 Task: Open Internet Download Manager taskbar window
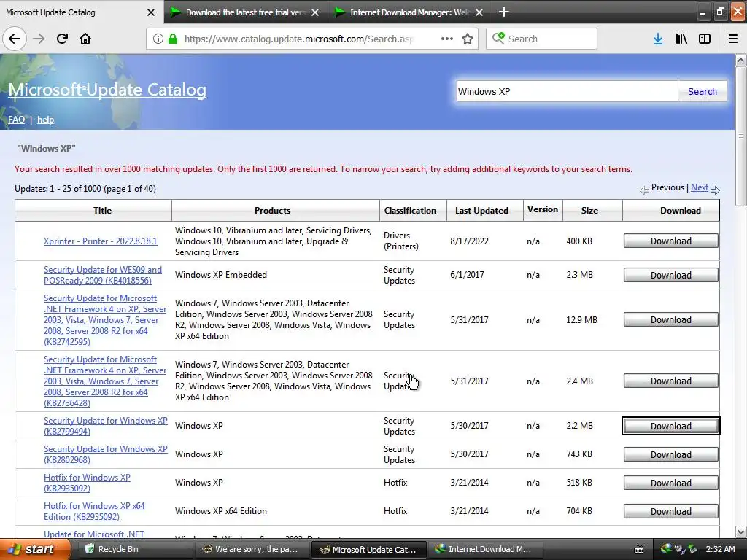(x=484, y=549)
